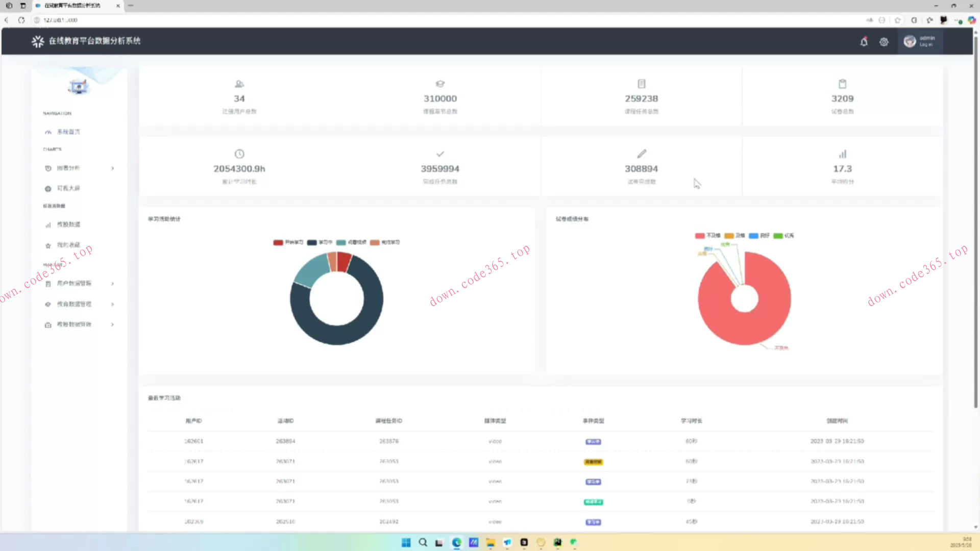Expand the 图表分析 sidebar submenu chevron
Image resolution: width=980 pixels, height=551 pixels.
pyautogui.click(x=112, y=168)
